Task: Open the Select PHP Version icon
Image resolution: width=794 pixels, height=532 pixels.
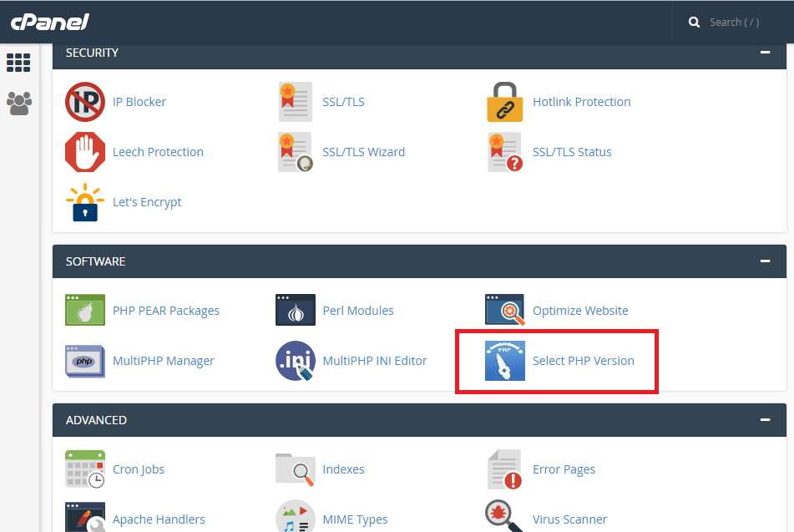Action: (x=505, y=361)
